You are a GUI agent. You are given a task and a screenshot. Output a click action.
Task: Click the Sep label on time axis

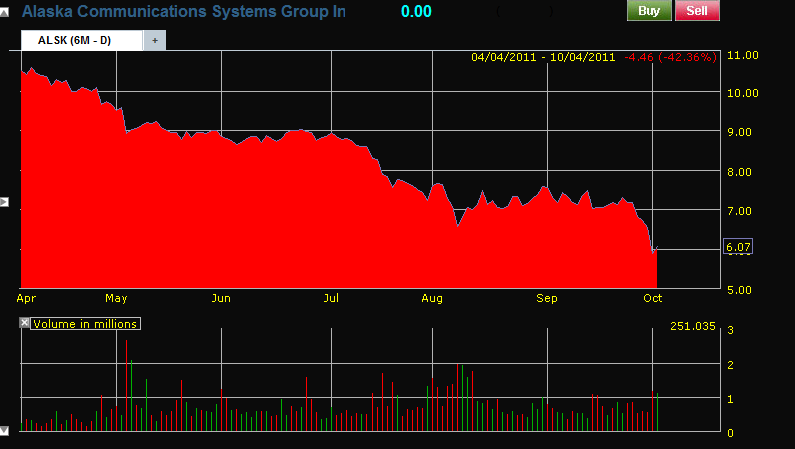547,298
